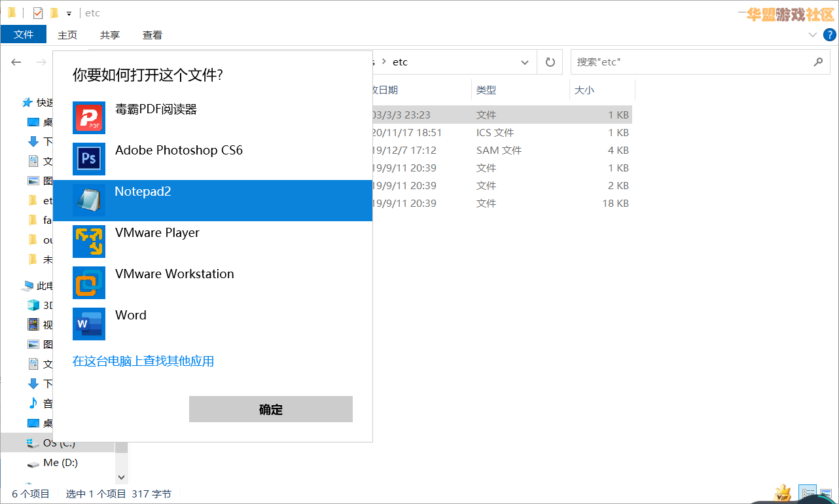Open the quick access toolbar customize arrow
This screenshot has height=504, width=839.
pyautogui.click(x=69, y=13)
